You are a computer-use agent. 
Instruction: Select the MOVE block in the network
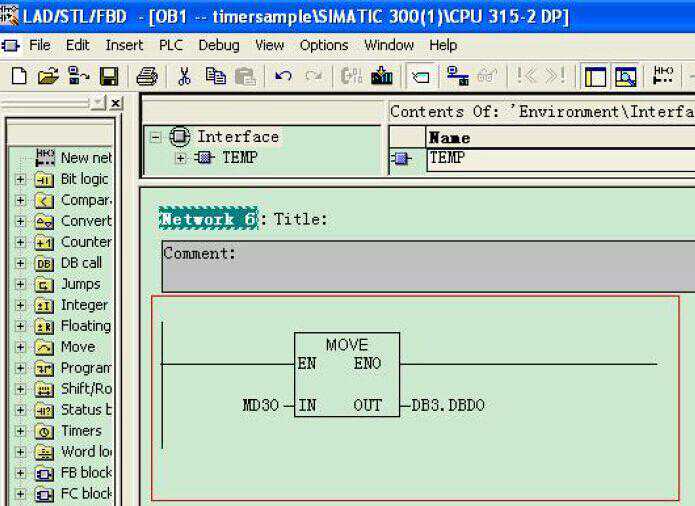coord(346,375)
